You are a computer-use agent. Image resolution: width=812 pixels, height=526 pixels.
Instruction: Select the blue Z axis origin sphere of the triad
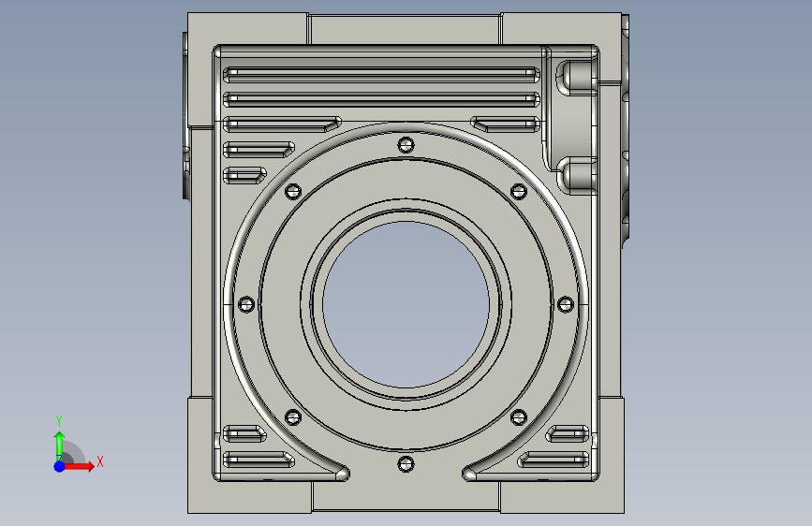[60, 466]
